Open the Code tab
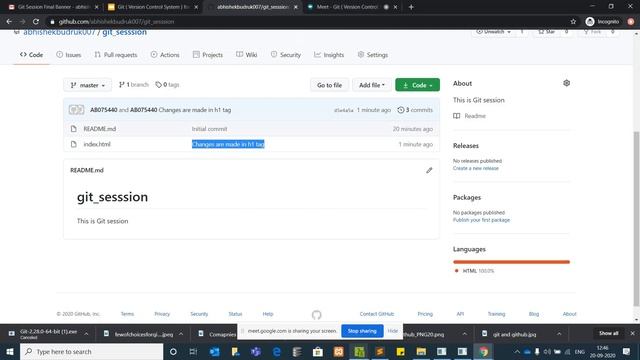This screenshot has height=360, width=640. (31, 55)
